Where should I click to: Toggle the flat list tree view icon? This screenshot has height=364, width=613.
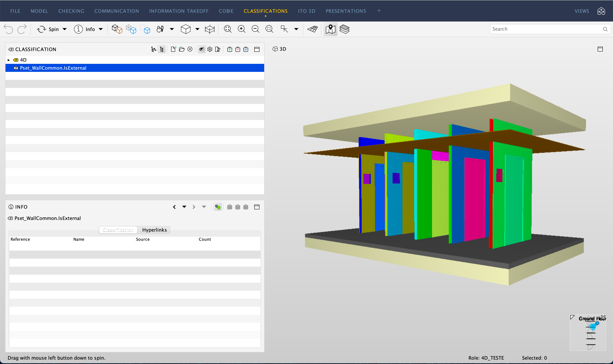point(162,49)
